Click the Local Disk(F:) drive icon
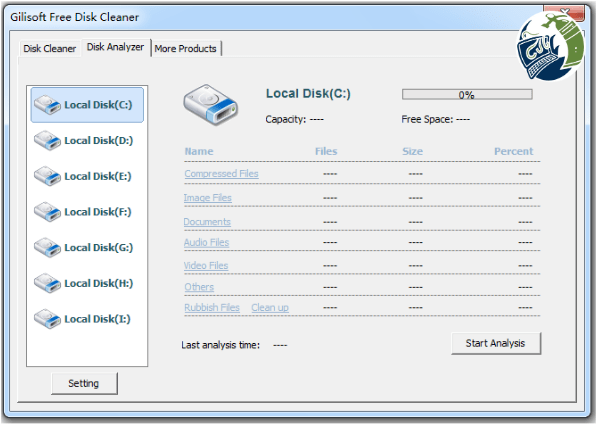 pos(47,212)
